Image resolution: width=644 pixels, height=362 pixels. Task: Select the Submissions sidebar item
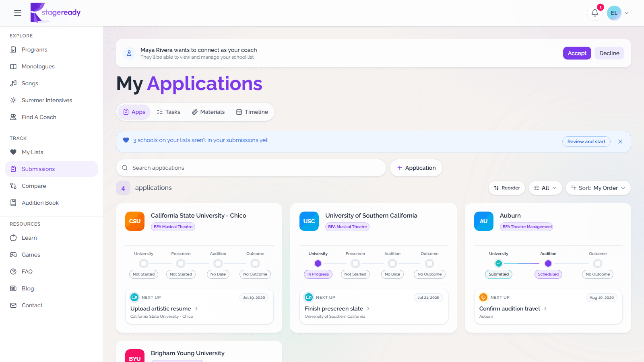[52, 169]
